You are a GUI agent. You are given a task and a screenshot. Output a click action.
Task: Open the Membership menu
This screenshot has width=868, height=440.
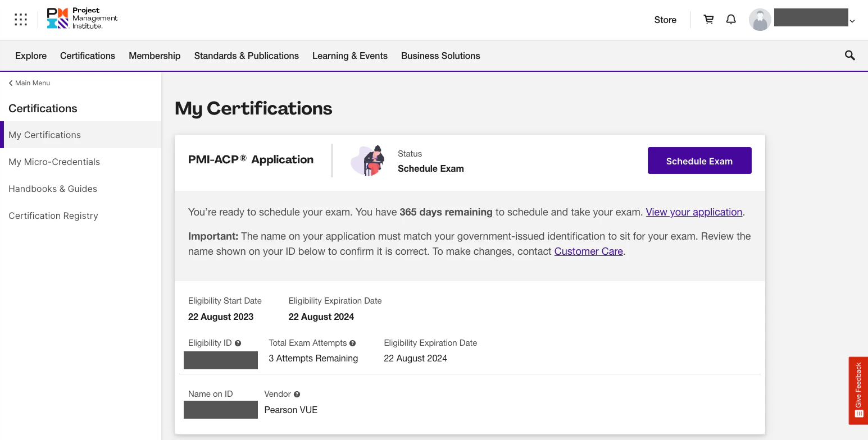pyautogui.click(x=154, y=56)
